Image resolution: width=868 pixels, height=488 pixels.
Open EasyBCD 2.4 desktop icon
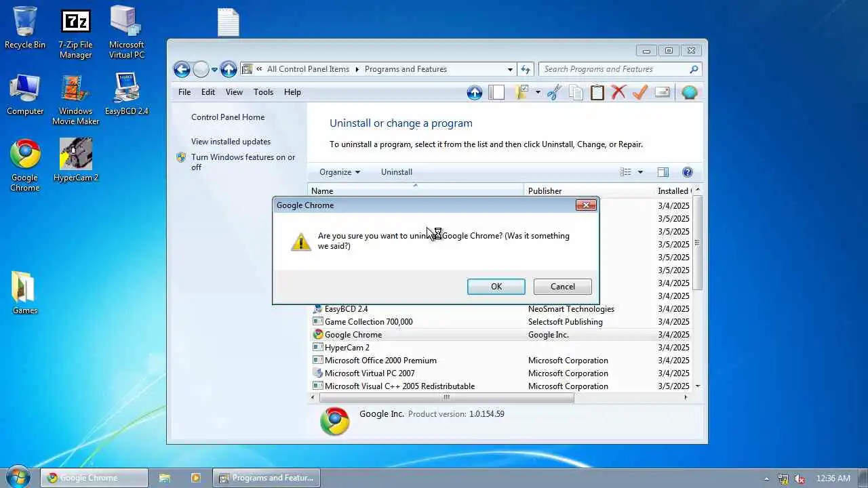click(127, 95)
